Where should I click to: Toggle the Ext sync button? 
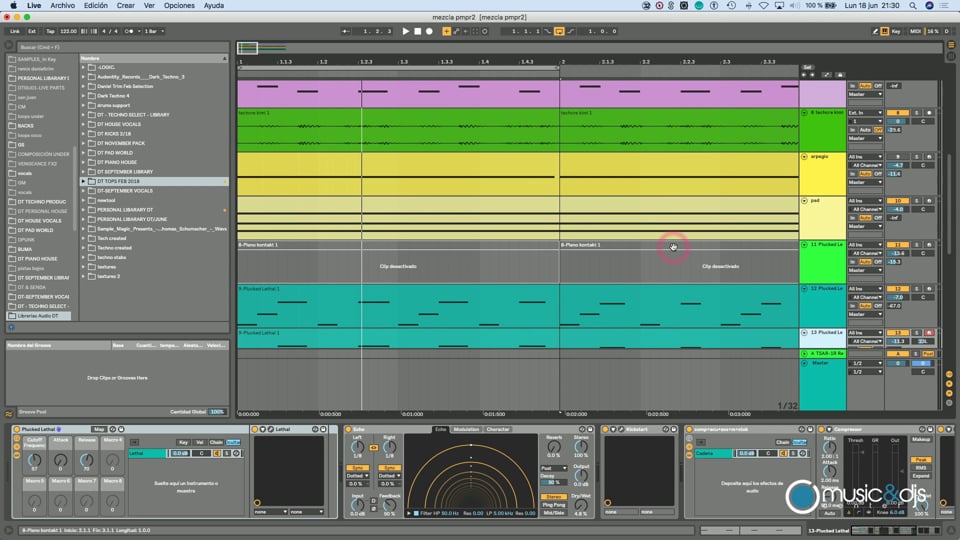[x=32, y=31]
